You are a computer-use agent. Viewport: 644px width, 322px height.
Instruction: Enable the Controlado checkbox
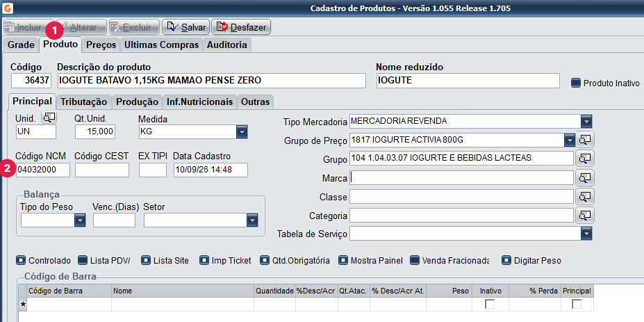coord(21,260)
